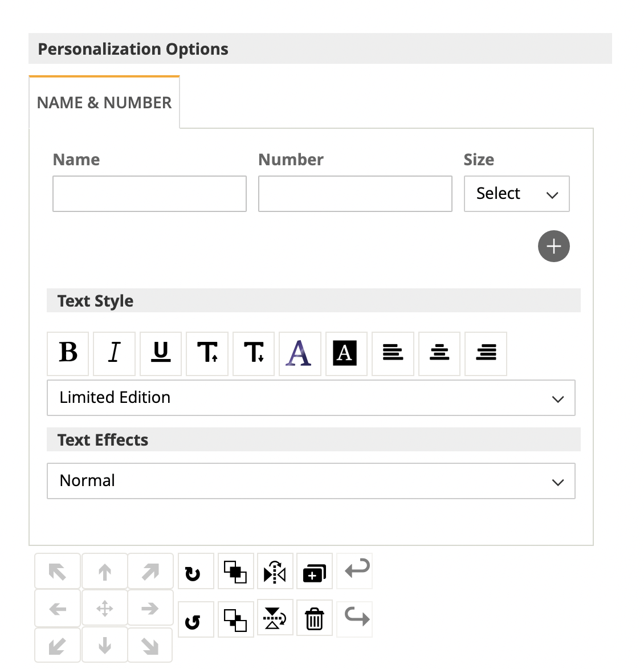The image size is (644, 669).
Task: Rotate the object clockwise
Action: 196,572
